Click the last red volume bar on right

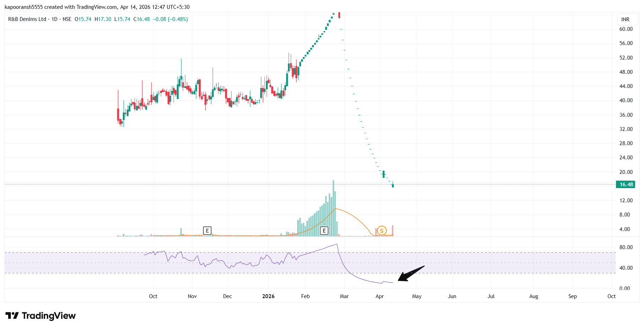[x=392, y=231]
